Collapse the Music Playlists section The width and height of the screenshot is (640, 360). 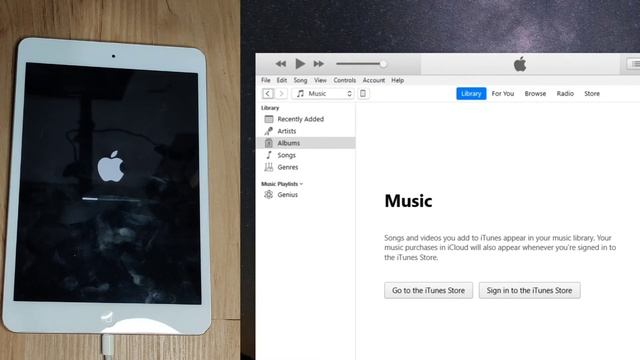click(301, 184)
